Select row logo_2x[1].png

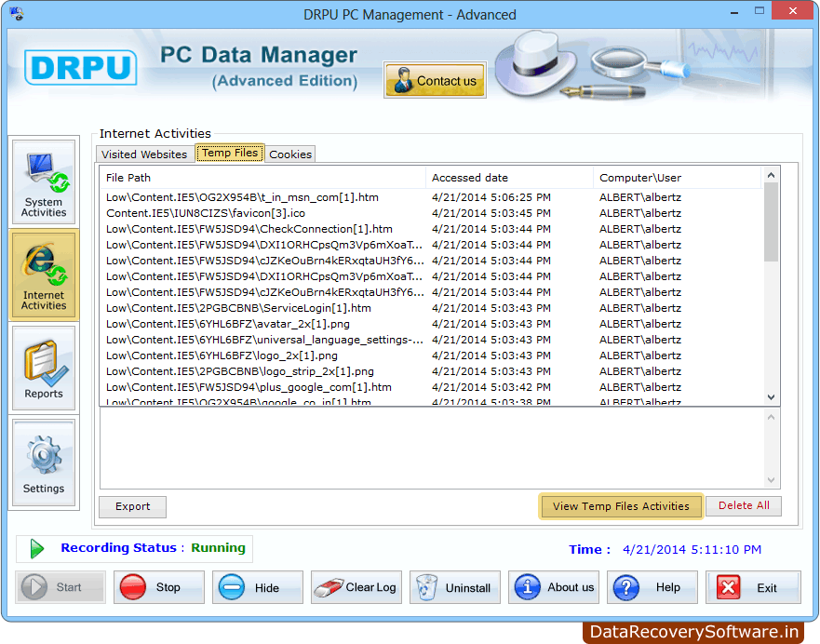click(431, 356)
